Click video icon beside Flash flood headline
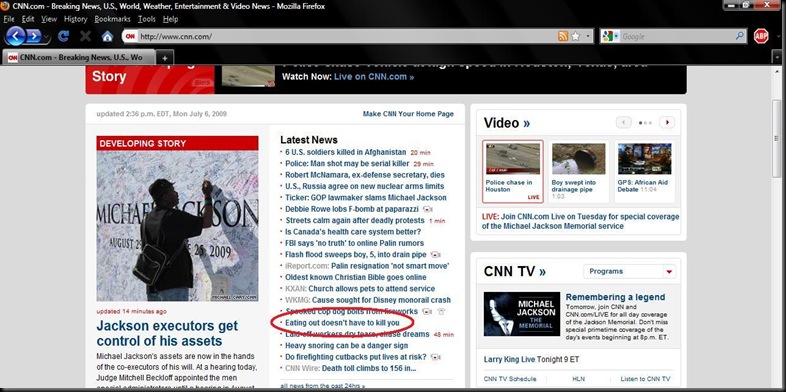Screen dimensions: 786x392 (435, 255)
